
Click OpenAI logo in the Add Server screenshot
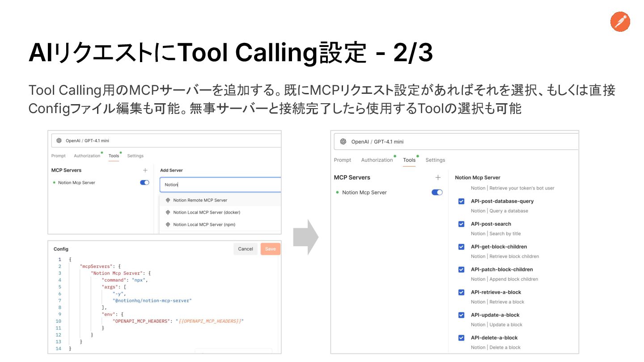pos(59,140)
